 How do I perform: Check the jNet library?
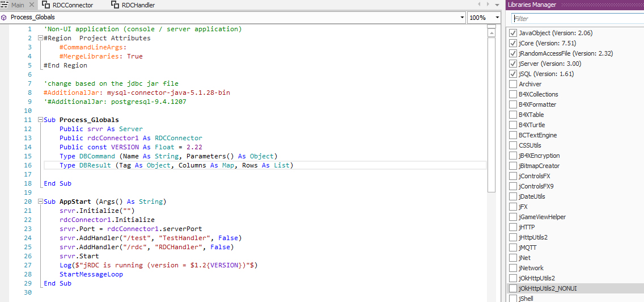[512, 258]
